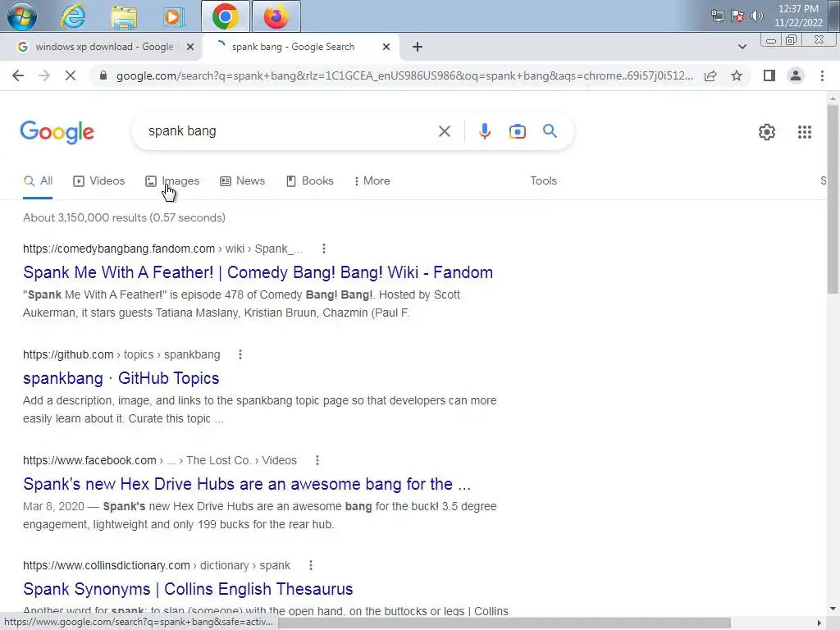Open the Google apps grid

pos(804,132)
